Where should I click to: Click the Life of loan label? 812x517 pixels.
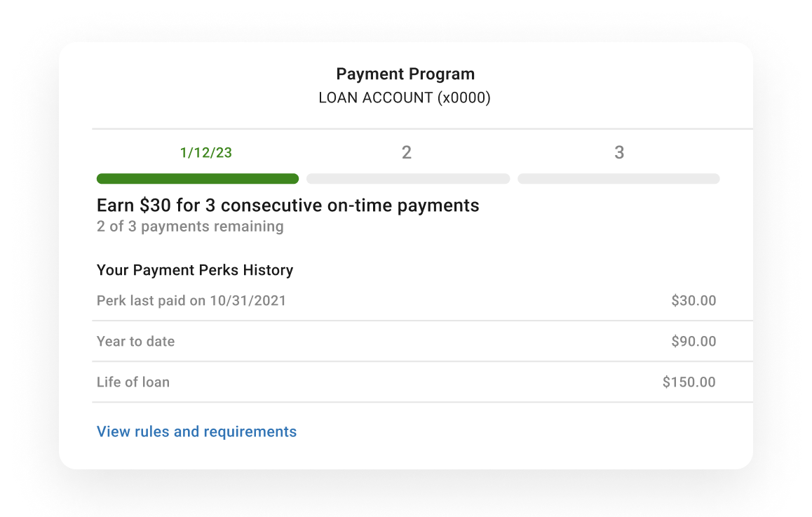(133, 382)
